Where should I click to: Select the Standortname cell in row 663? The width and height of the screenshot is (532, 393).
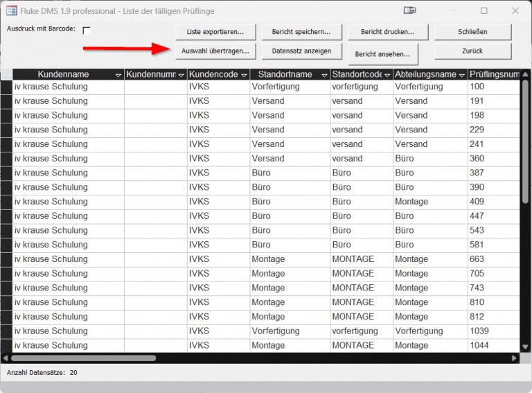[290, 259]
